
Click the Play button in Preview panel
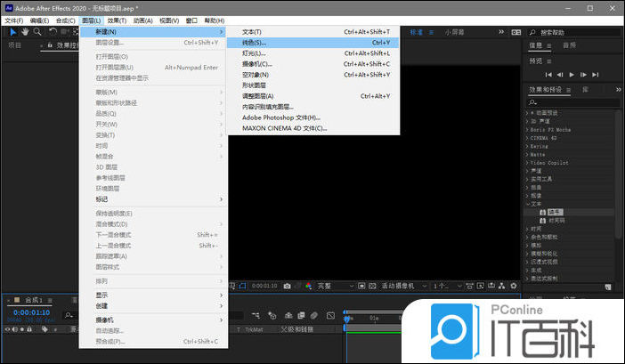coord(572,75)
